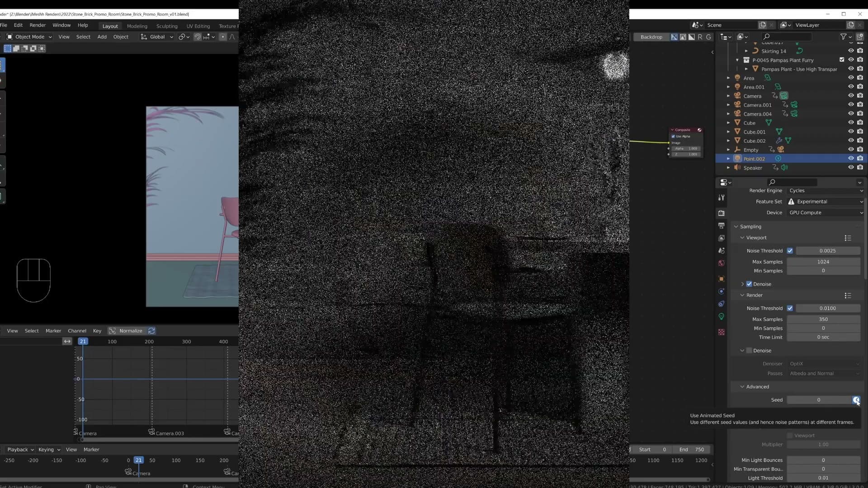The height and width of the screenshot is (488, 868).
Task: Click the graph editor Normalize refresh icon
Action: click(152, 331)
